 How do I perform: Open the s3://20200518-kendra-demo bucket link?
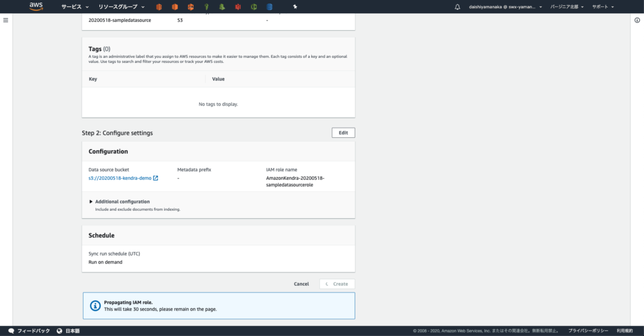(x=120, y=178)
